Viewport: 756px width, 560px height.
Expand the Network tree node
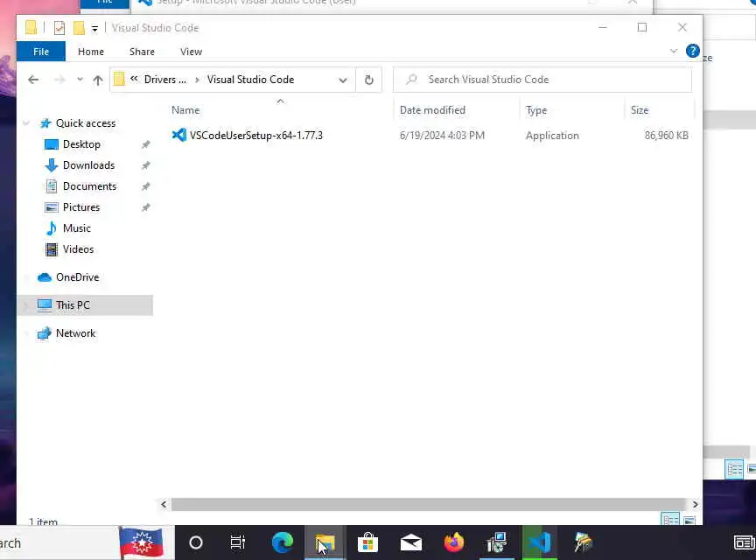click(x=26, y=333)
